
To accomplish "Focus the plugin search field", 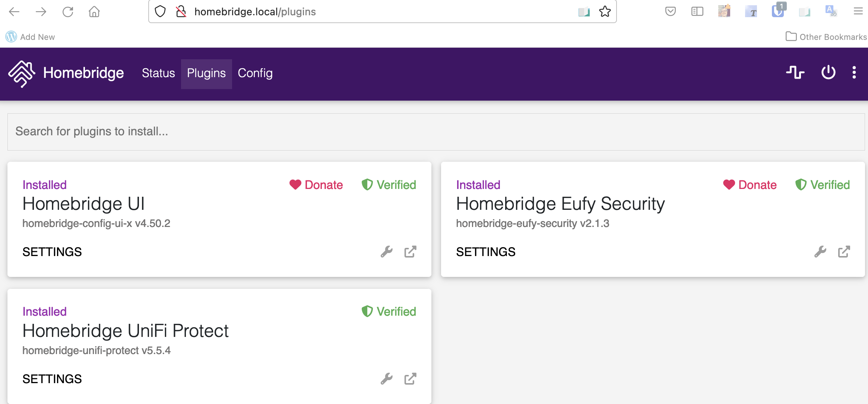I will [x=436, y=132].
